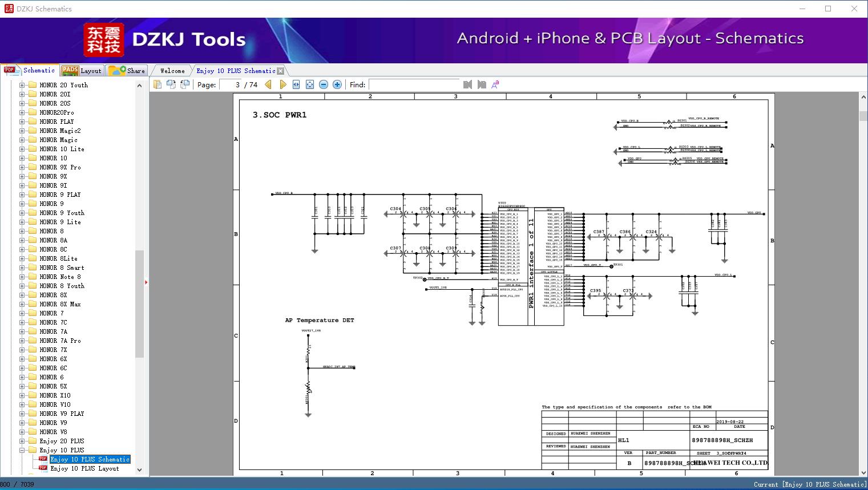Viewport: 868px width, 490px height.
Task: Expand the HONOR 7A Pro folder
Action: pyautogui.click(x=22, y=341)
